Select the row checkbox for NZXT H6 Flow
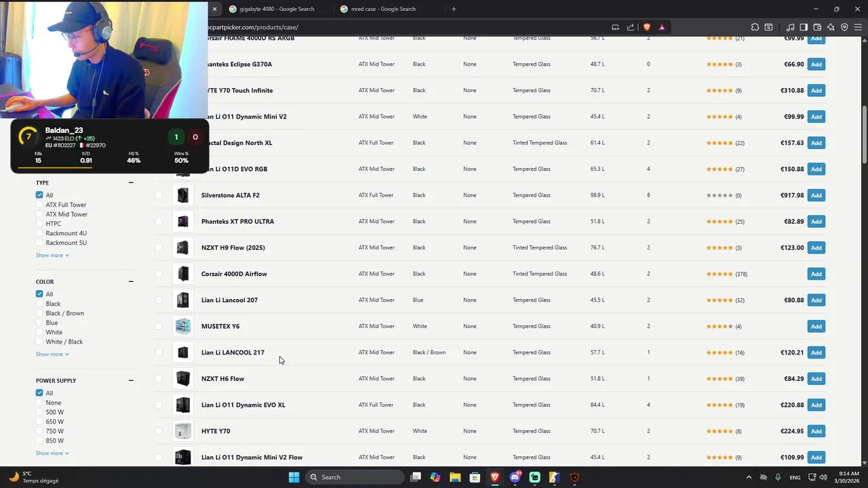 pos(159,378)
